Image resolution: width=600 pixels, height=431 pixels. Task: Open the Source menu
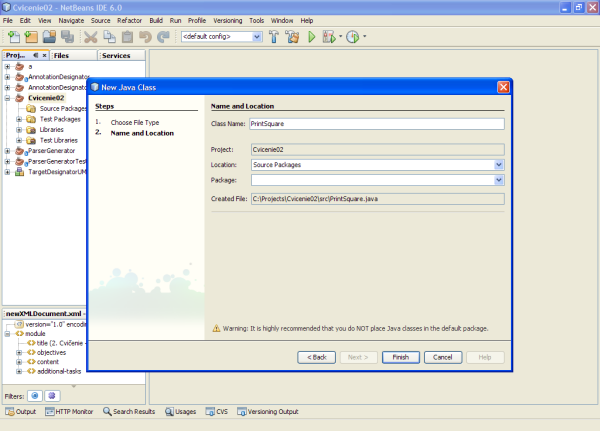pos(101,21)
